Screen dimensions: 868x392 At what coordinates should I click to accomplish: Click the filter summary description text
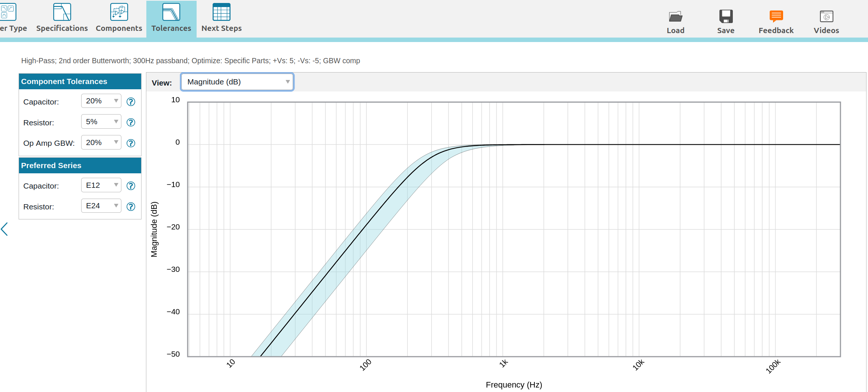191,61
